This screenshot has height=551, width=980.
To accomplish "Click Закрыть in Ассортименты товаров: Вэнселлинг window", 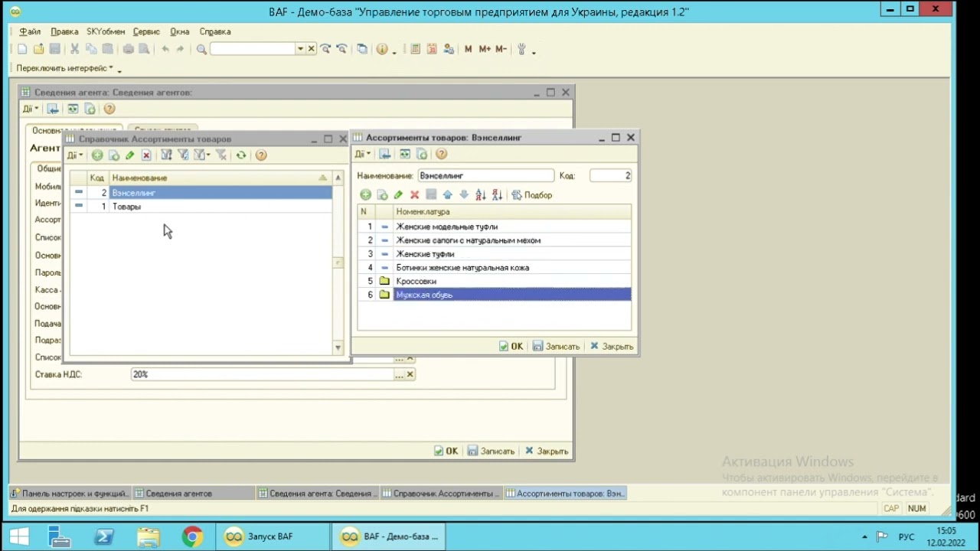I will (612, 347).
